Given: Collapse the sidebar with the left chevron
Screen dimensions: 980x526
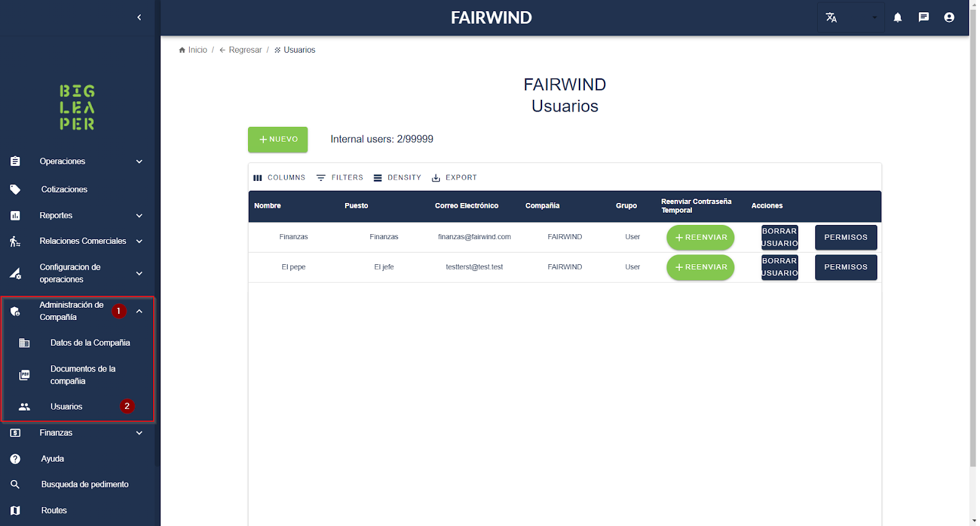Looking at the screenshot, I should point(139,17).
